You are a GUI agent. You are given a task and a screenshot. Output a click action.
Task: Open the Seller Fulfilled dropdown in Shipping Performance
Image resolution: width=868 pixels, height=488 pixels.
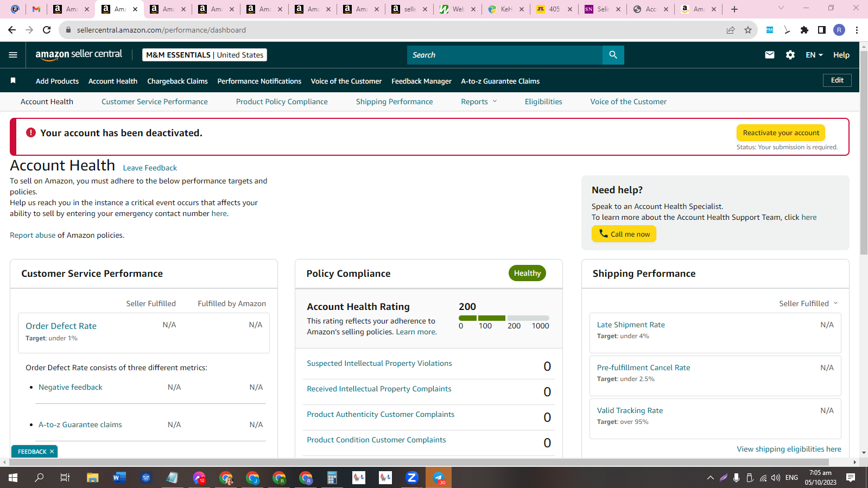tap(808, 303)
